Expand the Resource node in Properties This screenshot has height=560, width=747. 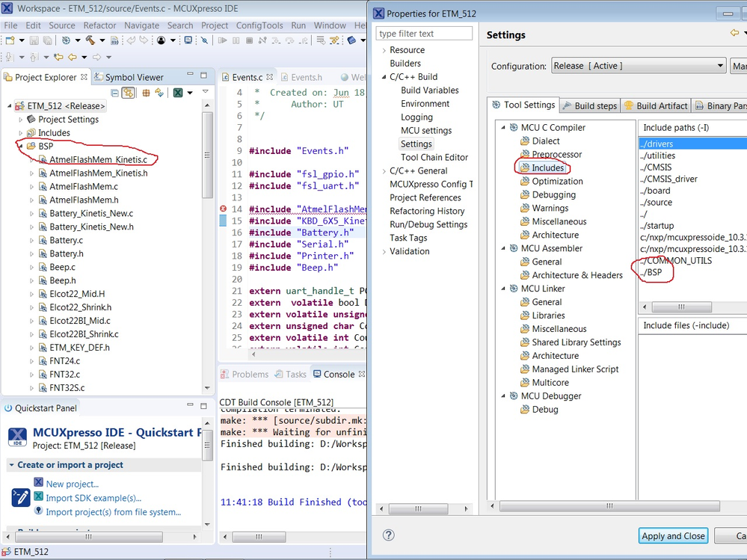click(384, 50)
